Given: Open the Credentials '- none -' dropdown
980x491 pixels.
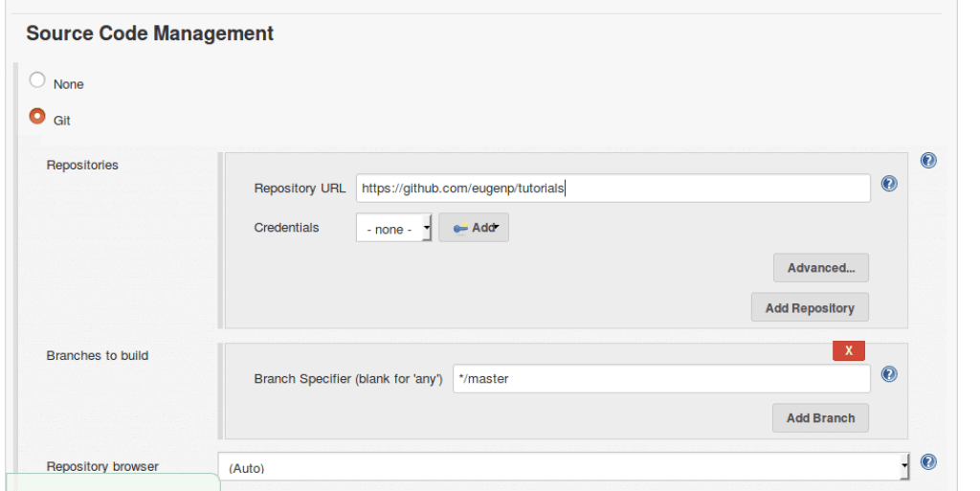Looking at the screenshot, I should click(393, 228).
